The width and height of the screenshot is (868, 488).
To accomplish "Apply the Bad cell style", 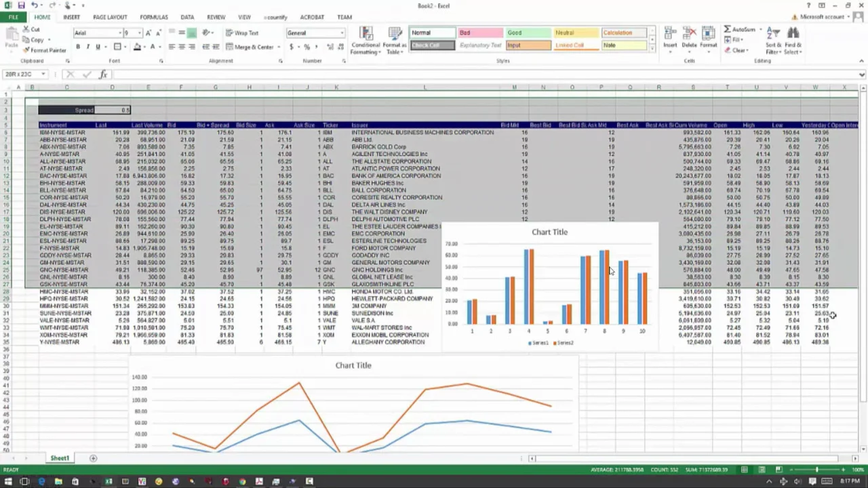I will [x=480, y=33].
